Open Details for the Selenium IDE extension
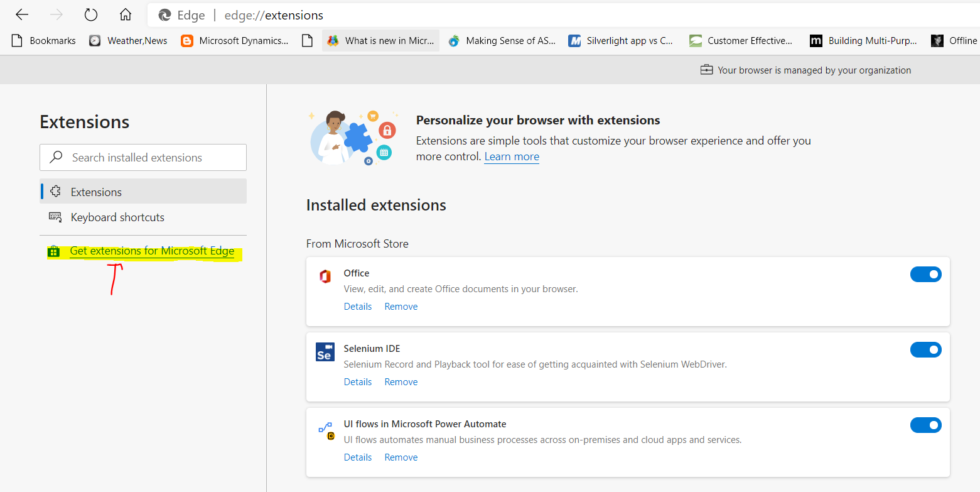Viewport: 980px width, 492px height. [357, 381]
